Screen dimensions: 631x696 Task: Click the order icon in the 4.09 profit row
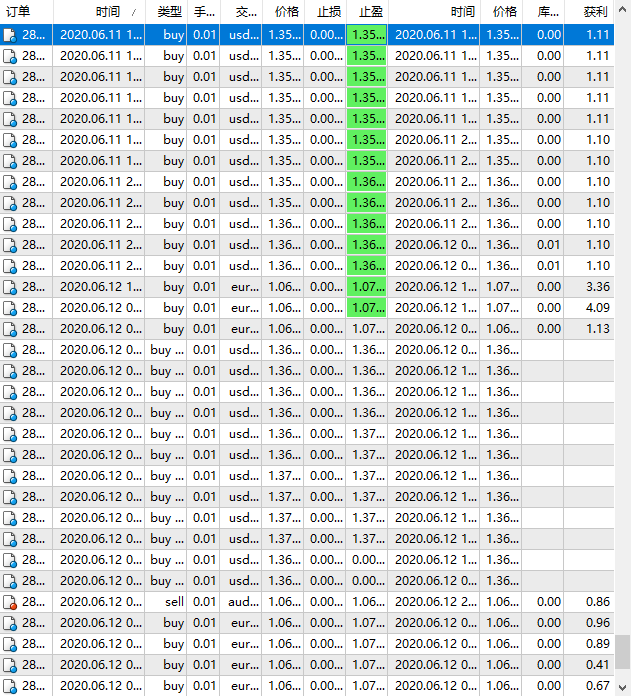(10, 308)
